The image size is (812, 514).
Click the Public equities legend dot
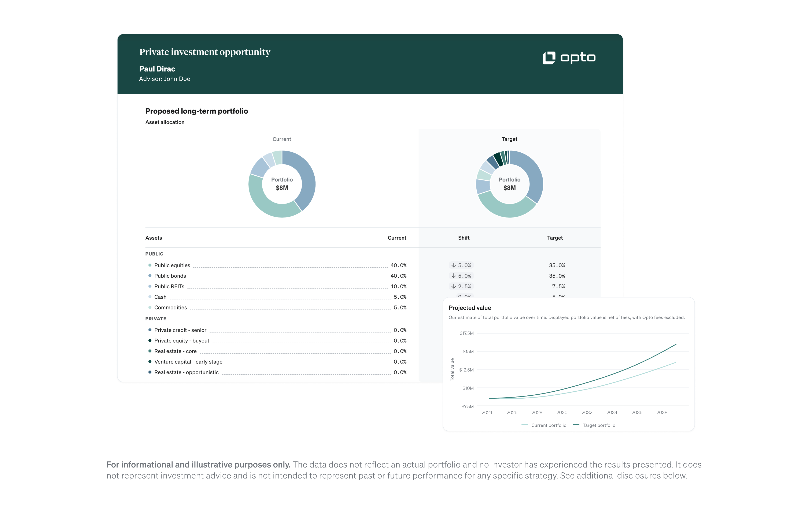coord(150,265)
